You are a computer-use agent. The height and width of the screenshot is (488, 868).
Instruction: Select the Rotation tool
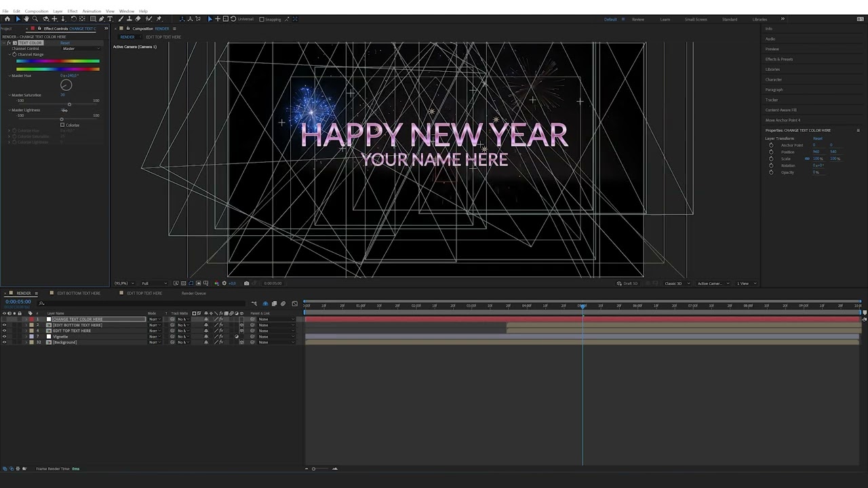tap(73, 19)
